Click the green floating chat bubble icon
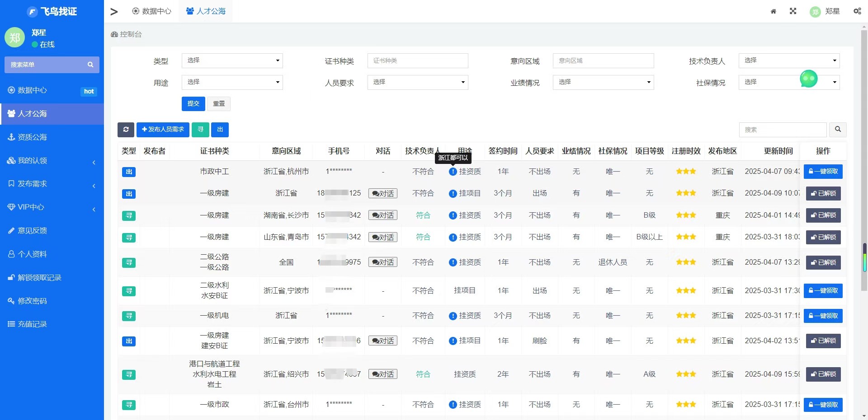 tap(808, 79)
